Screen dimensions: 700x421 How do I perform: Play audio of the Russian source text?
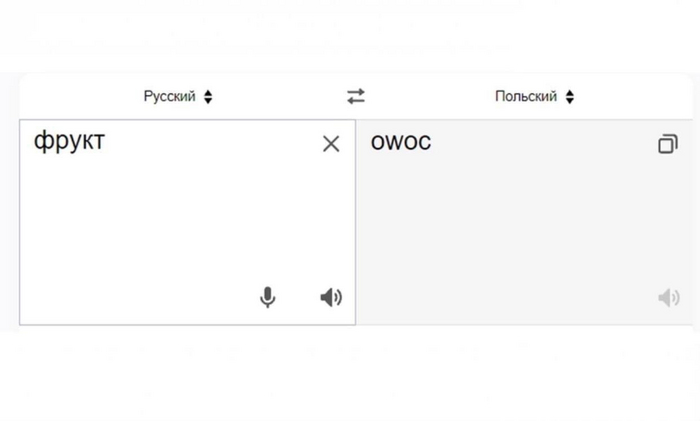(x=331, y=297)
